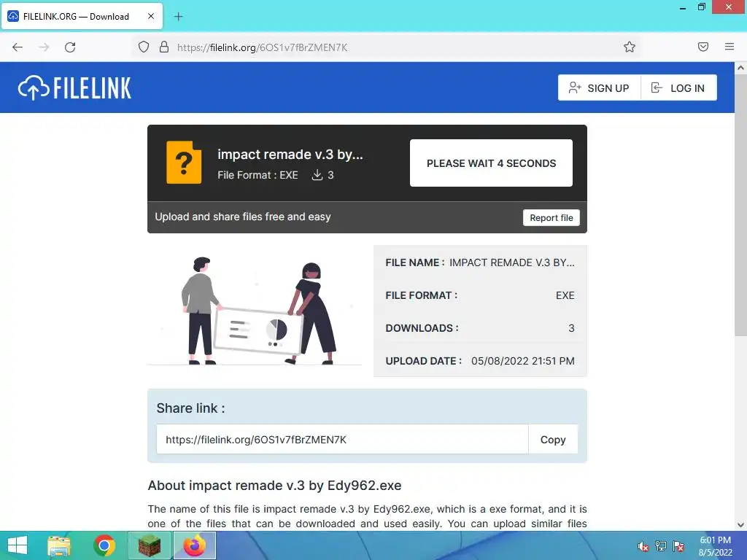Click the padlock site info icon
The width and height of the screenshot is (747, 560).
click(x=164, y=47)
